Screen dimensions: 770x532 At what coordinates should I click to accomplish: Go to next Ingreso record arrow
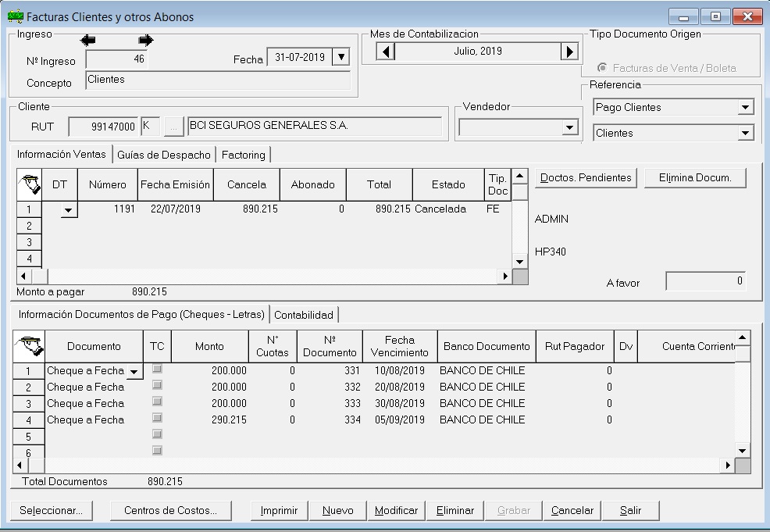(x=146, y=41)
